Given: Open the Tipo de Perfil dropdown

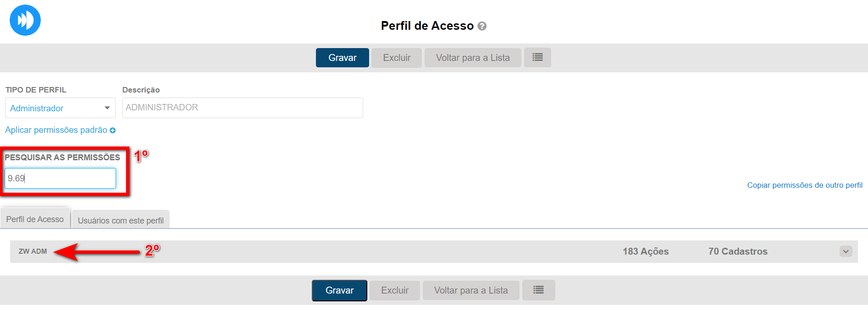Looking at the screenshot, I should [60, 108].
